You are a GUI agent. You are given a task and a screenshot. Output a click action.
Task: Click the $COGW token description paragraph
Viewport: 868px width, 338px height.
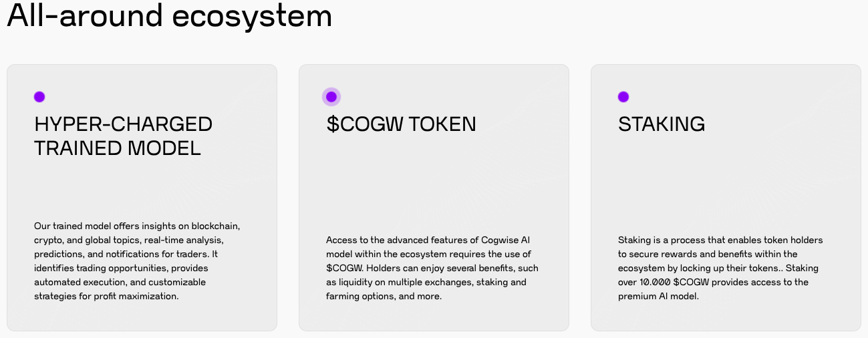pyautogui.click(x=432, y=268)
